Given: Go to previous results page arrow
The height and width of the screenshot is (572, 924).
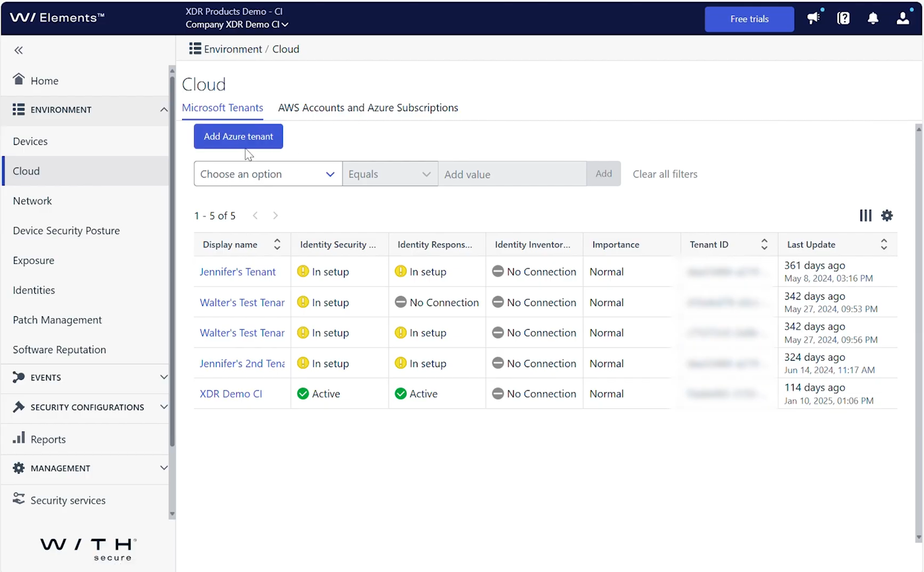Looking at the screenshot, I should (x=255, y=216).
